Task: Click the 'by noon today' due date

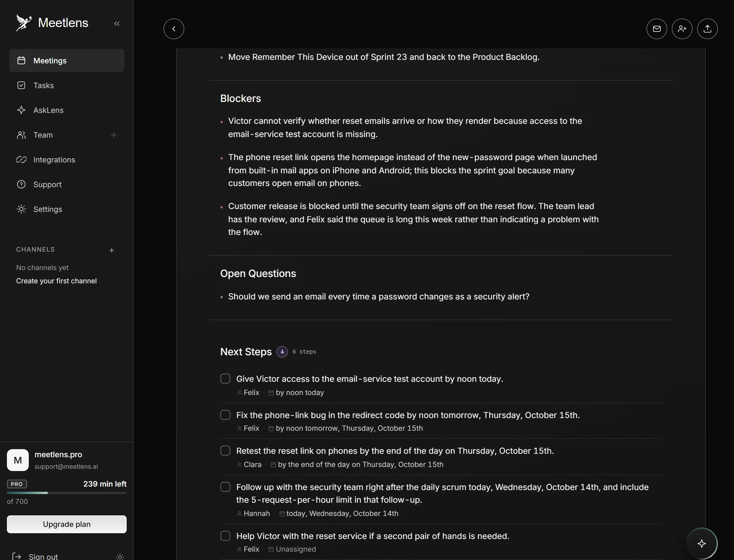Action: [300, 393]
